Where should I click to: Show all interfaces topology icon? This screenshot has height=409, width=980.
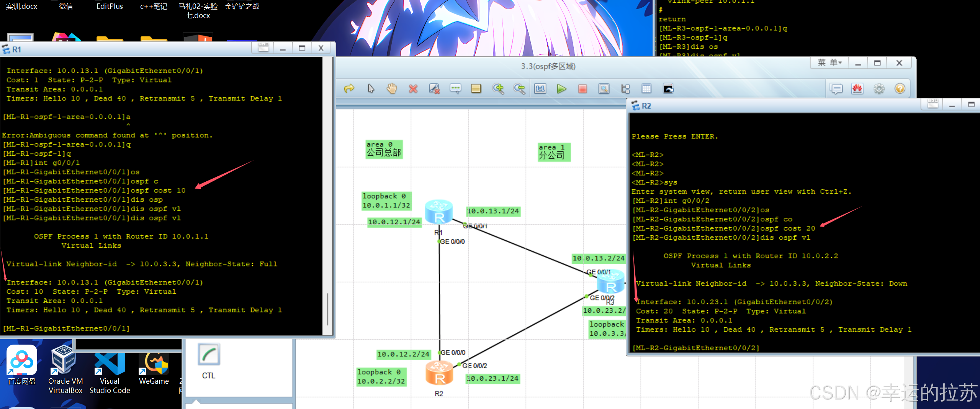click(x=625, y=89)
